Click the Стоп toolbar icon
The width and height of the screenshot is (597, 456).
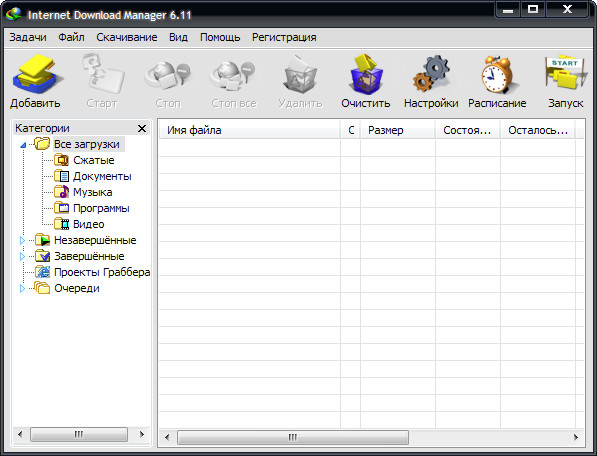tap(168, 75)
